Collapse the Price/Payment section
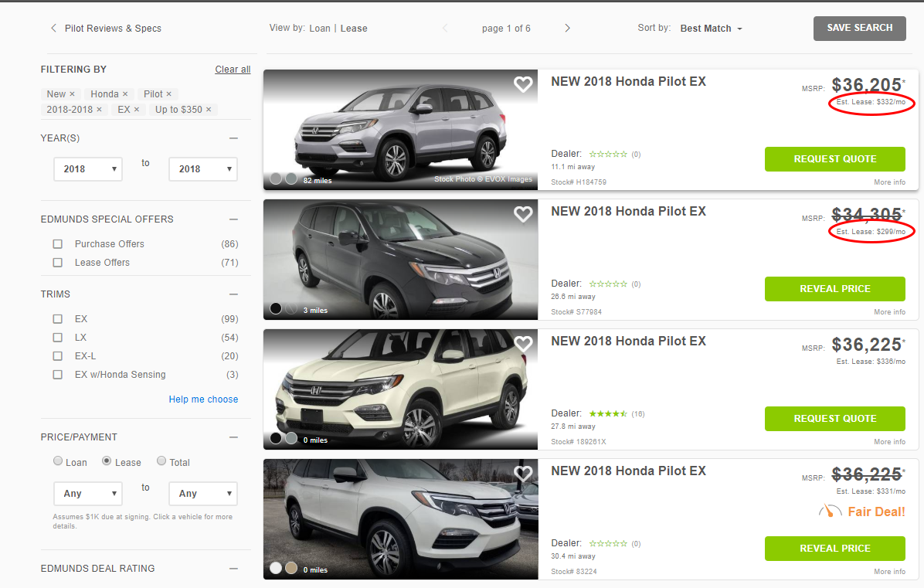This screenshot has width=924, height=588. coord(233,437)
